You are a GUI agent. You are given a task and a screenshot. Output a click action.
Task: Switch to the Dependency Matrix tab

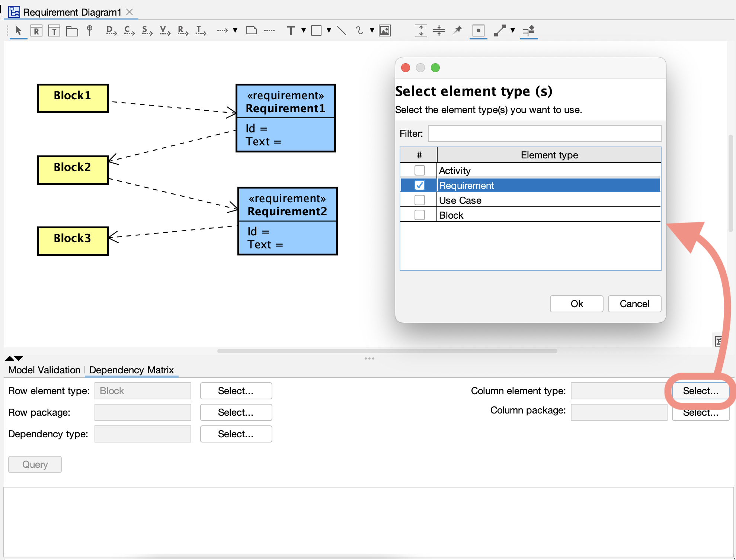[x=132, y=370]
